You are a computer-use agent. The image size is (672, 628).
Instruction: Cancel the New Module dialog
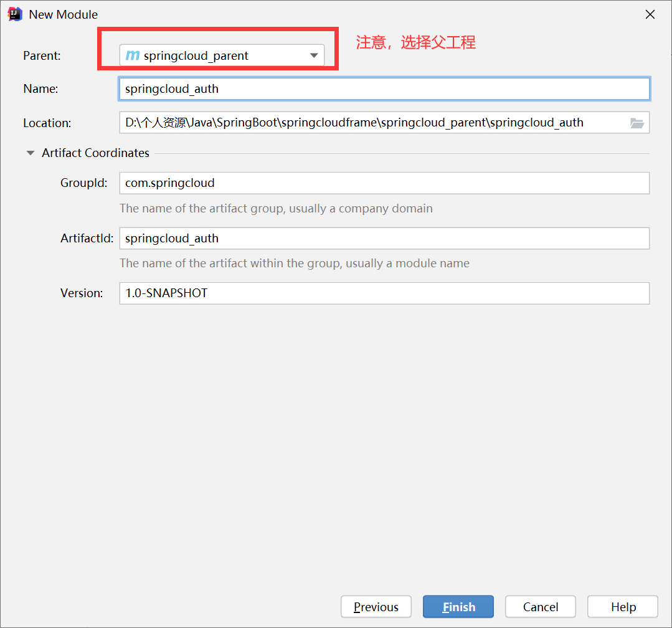(x=540, y=606)
